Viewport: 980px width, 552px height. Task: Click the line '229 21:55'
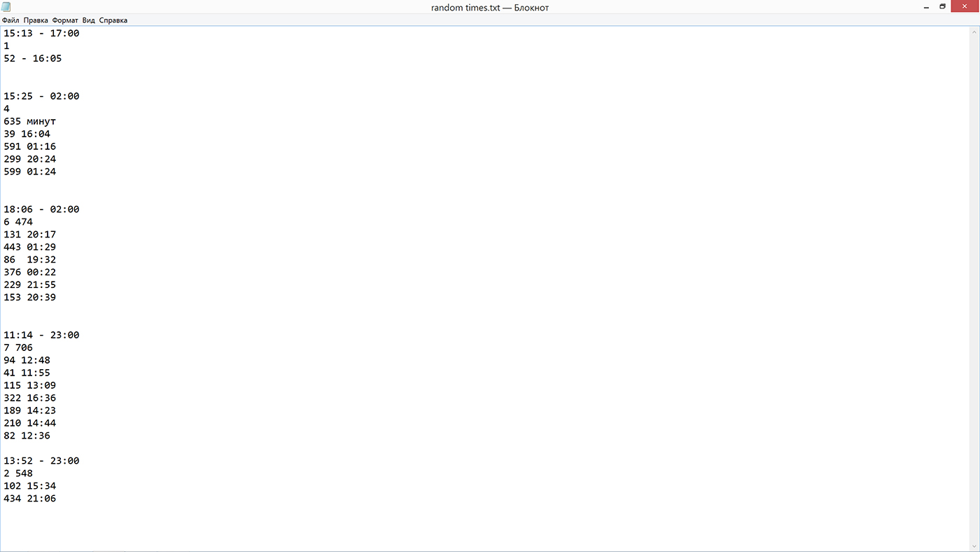[29, 285]
